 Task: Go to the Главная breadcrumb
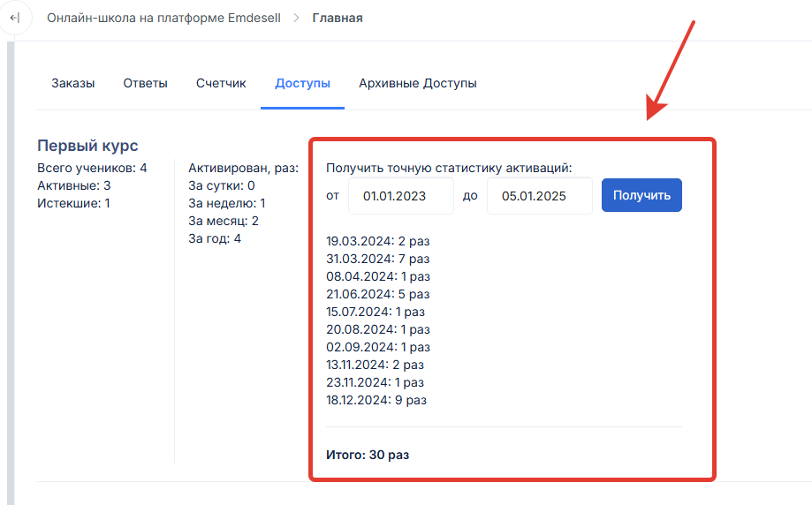coord(337,18)
